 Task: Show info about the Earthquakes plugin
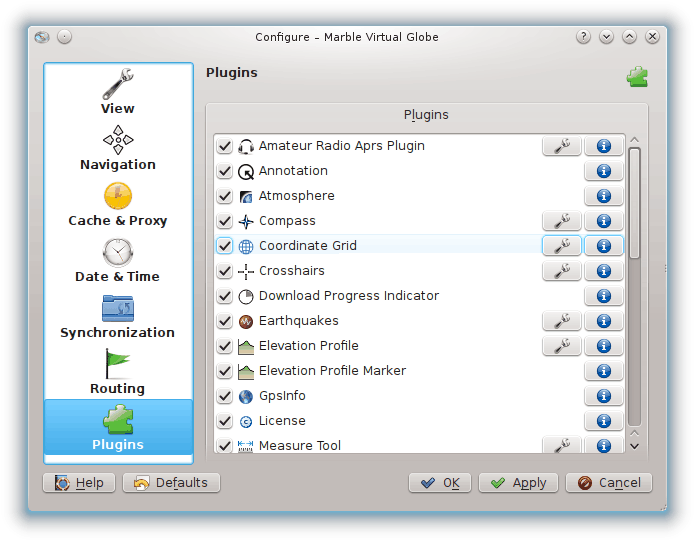click(x=604, y=321)
